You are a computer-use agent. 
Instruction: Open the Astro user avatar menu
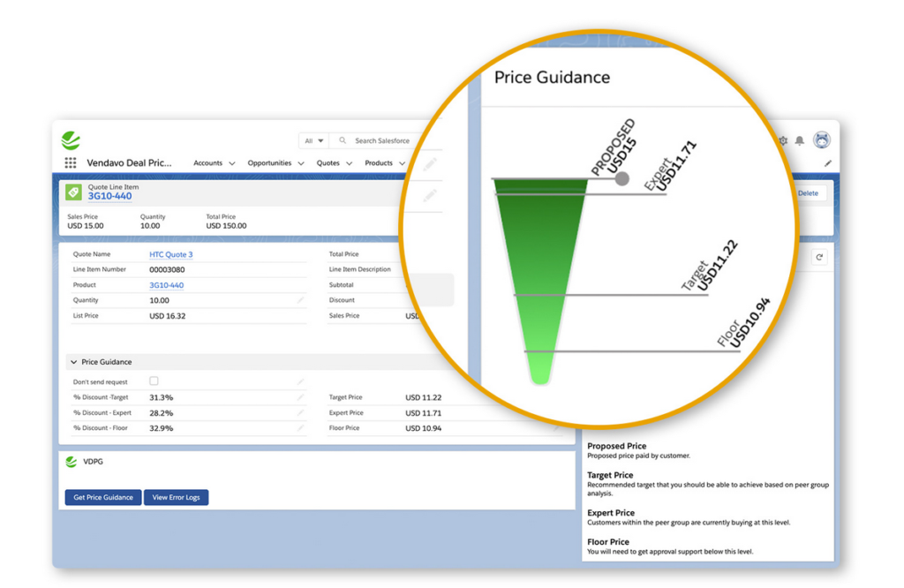pyautogui.click(x=822, y=139)
